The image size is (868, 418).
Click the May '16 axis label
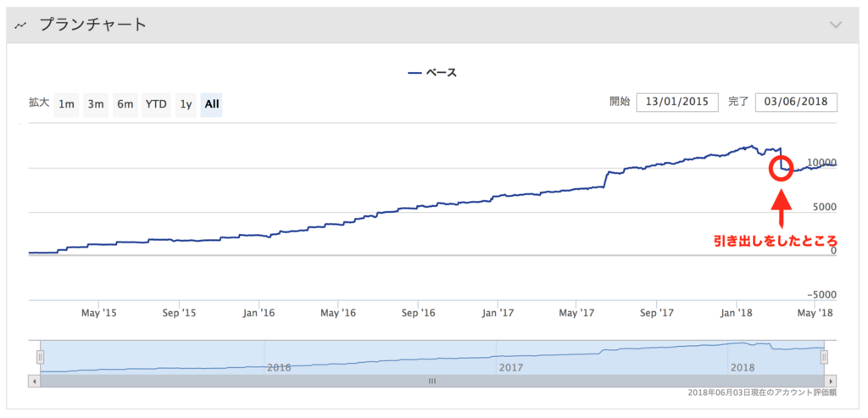point(337,313)
